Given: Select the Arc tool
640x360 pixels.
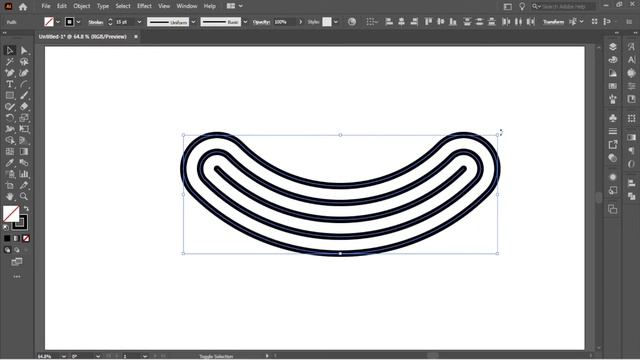Looking at the screenshot, I should point(24,84).
